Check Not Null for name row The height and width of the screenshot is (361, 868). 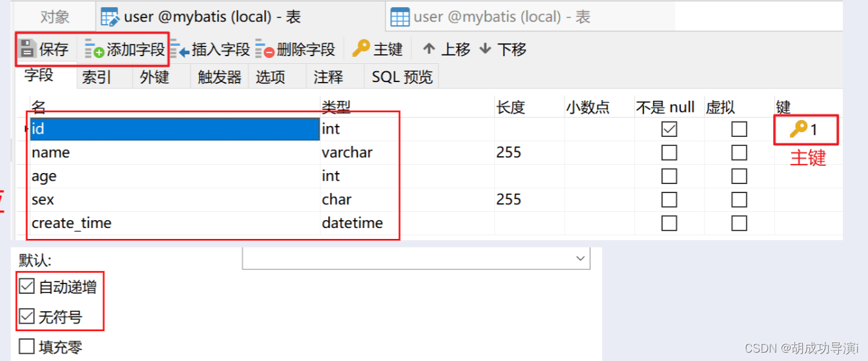pyautogui.click(x=670, y=153)
